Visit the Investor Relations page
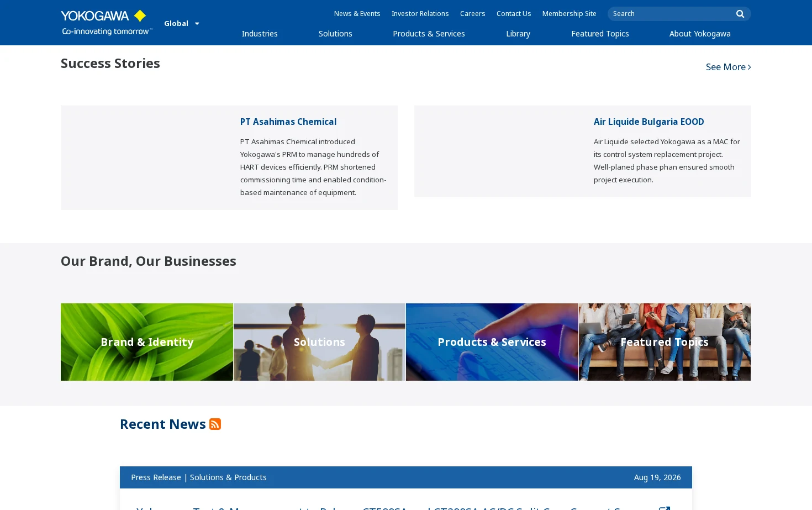This screenshot has height=510, width=812. (x=420, y=14)
